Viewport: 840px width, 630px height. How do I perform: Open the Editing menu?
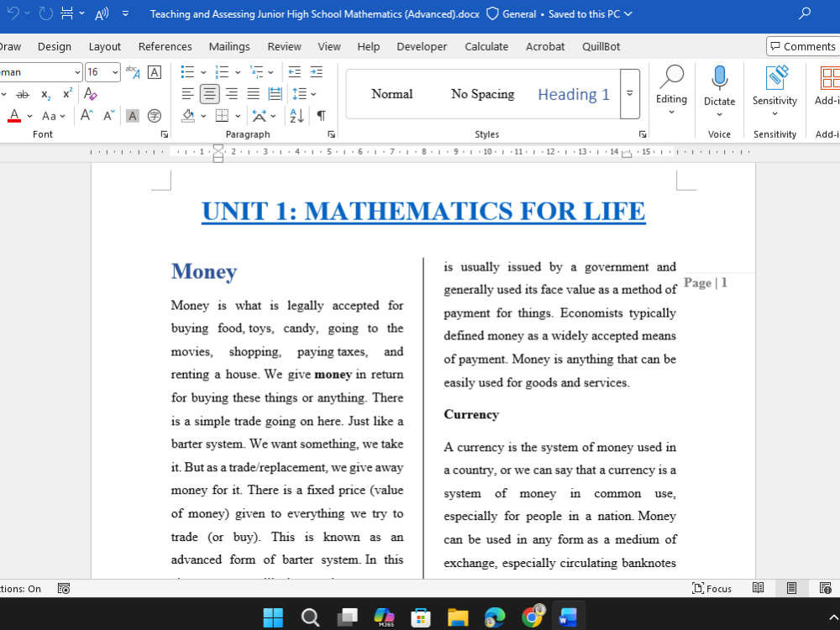671,91
